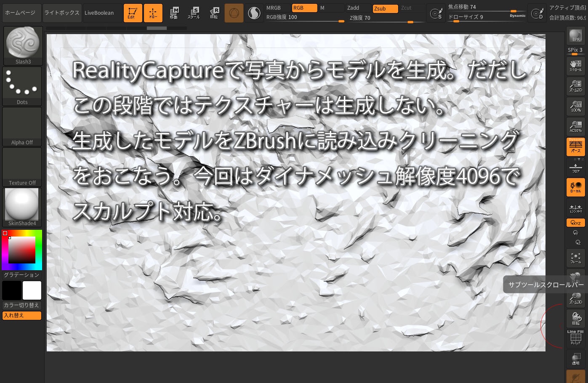Click the AC50% half size icon
Screen dimensions: 588x383
click(x=576, y=126)
